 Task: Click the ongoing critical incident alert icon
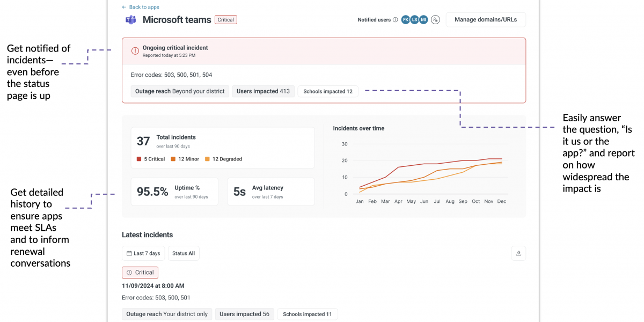pyautogui.click(x=135, y=51)
